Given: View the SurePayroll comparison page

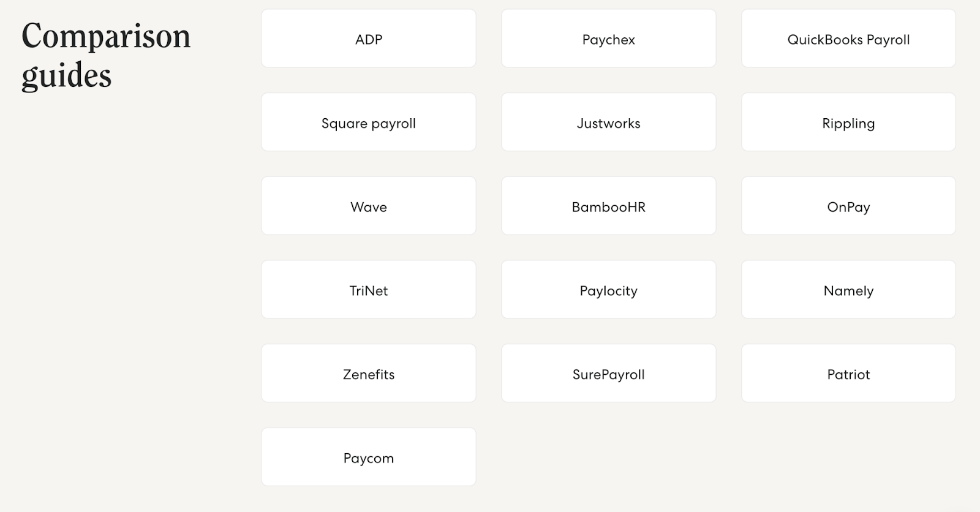Looking at the screenshot, I should pyautogui.click(x=609, y=372).
